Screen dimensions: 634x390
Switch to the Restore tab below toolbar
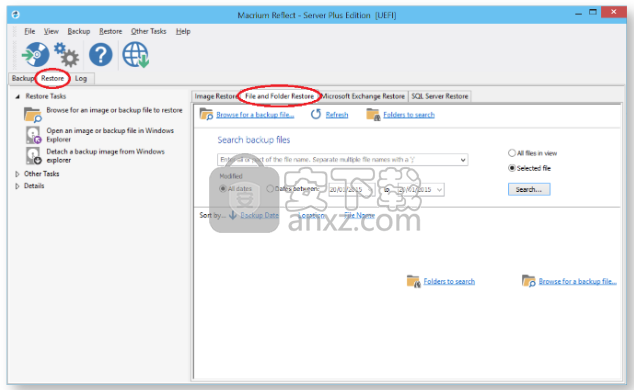(x=53, y=78)
